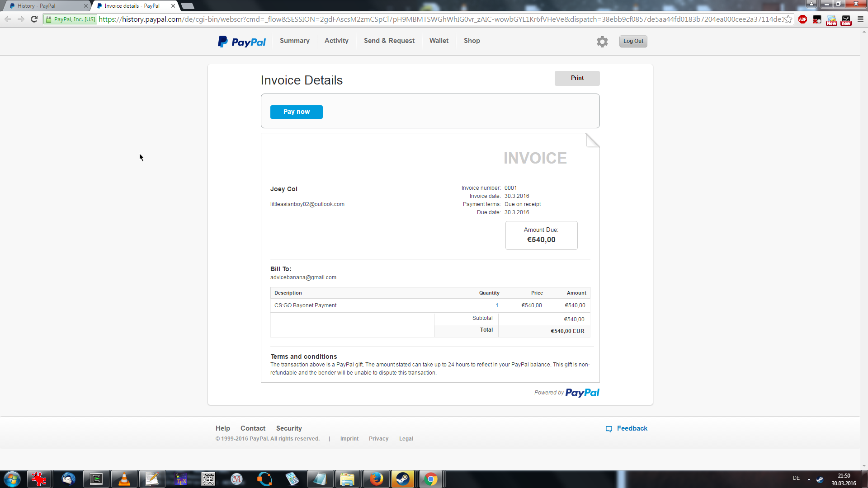The height and width of the screenshot is (488, 868).
Task: Click the Feedback speech bubble icon
Action: point(609,429)
